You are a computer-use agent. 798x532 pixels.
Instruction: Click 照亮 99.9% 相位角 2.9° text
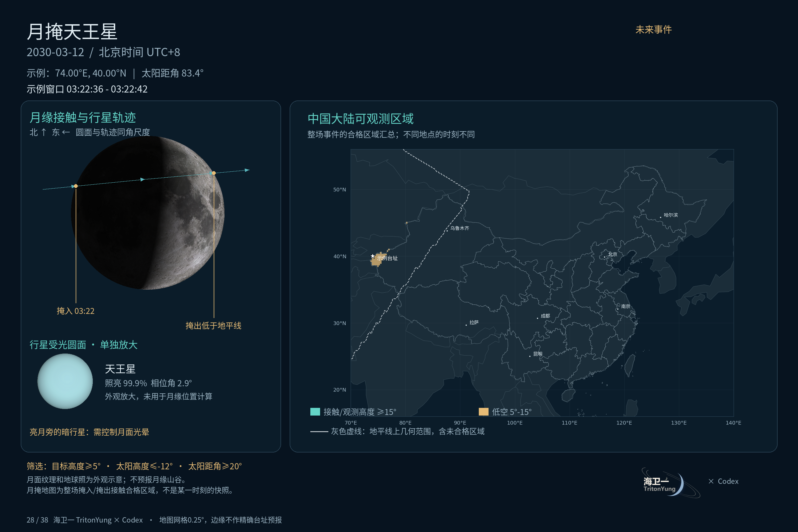click(148, 383)
